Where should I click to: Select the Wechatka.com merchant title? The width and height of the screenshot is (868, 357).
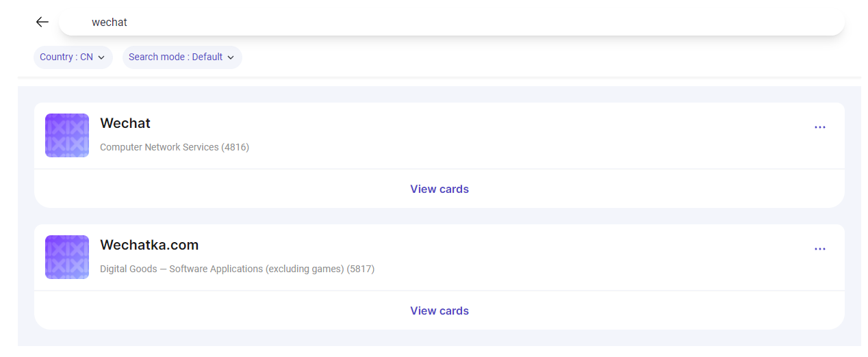click(149, 245)
